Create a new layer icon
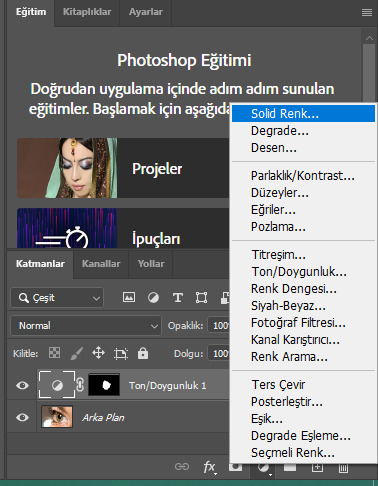 tap(317, 468)
